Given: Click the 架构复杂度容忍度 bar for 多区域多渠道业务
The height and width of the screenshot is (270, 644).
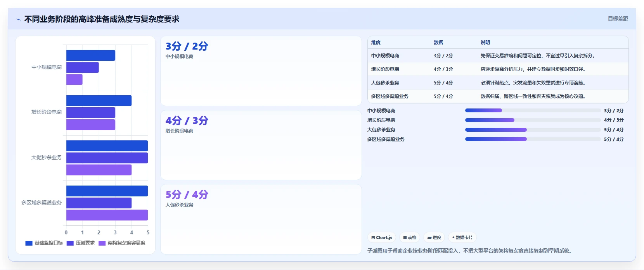Looking at the screenshot, I should (107, 215).
